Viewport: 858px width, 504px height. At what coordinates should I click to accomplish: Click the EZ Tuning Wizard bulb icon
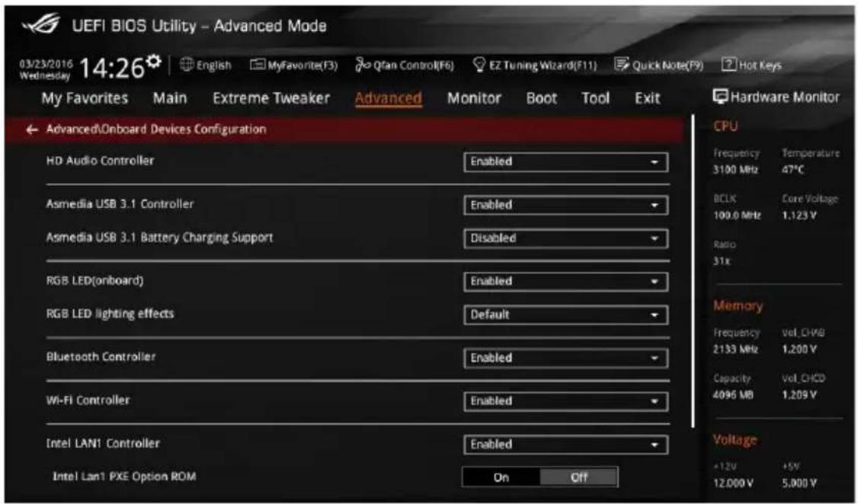(x=479, y=65)
